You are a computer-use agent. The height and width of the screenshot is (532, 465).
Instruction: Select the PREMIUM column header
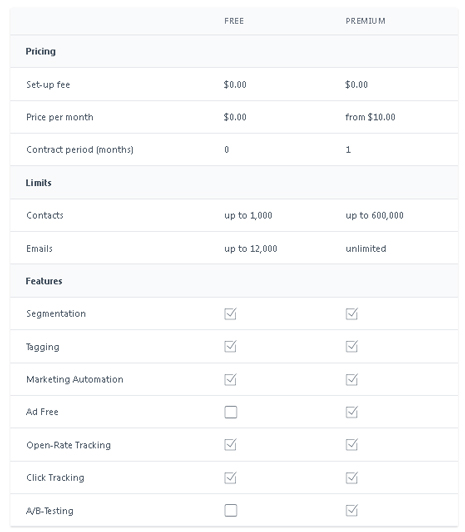pyautogui.click(x=365, y=21)
